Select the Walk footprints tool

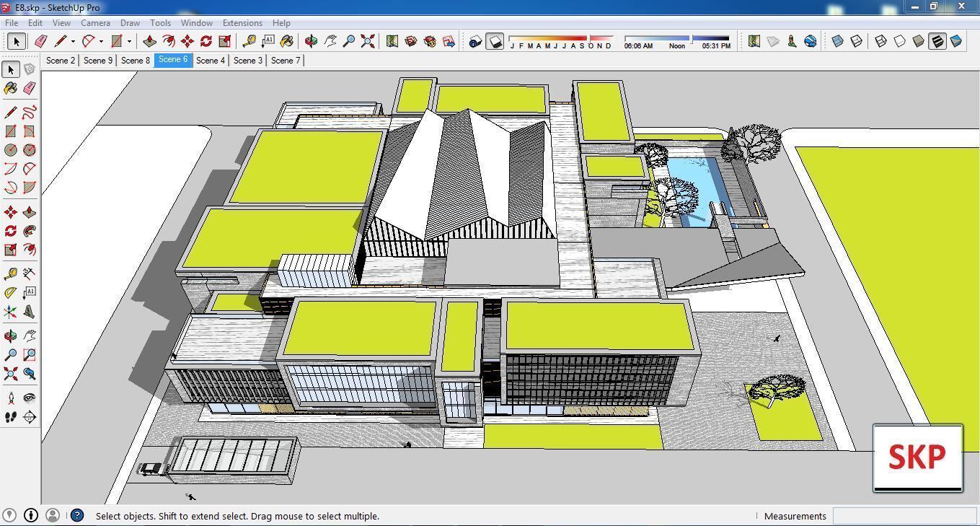coord(11,417)
